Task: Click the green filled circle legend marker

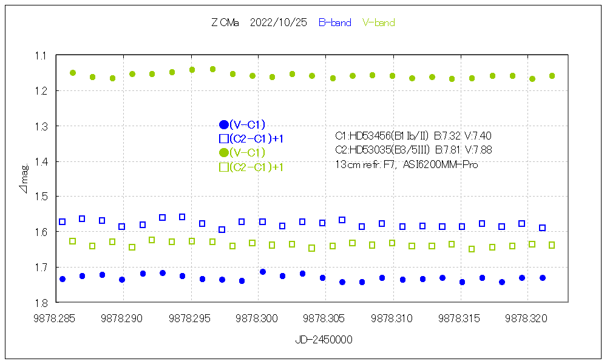Action: click(223, 152)
